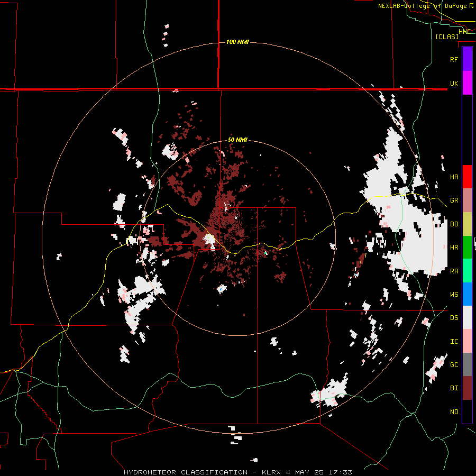The height and width of the screenshot is (476, 476).
Task: Click the 'WS' legend label
Action: coord(454,295)
